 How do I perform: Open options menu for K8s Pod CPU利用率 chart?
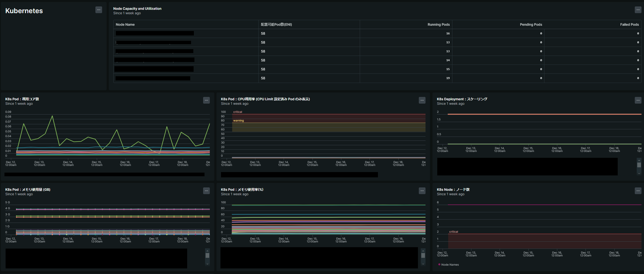point(422,100)
